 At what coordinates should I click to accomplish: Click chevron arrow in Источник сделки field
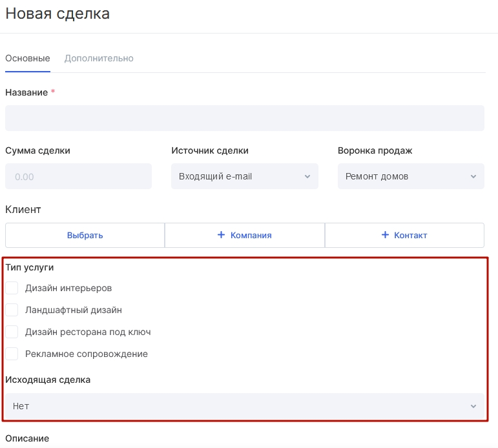click(307, 176)
